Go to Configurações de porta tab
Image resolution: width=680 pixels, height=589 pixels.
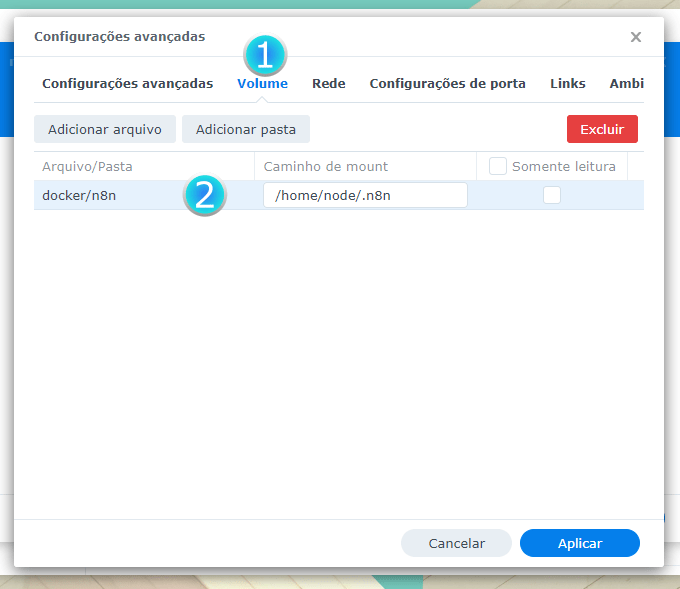(x=447, y=84)
